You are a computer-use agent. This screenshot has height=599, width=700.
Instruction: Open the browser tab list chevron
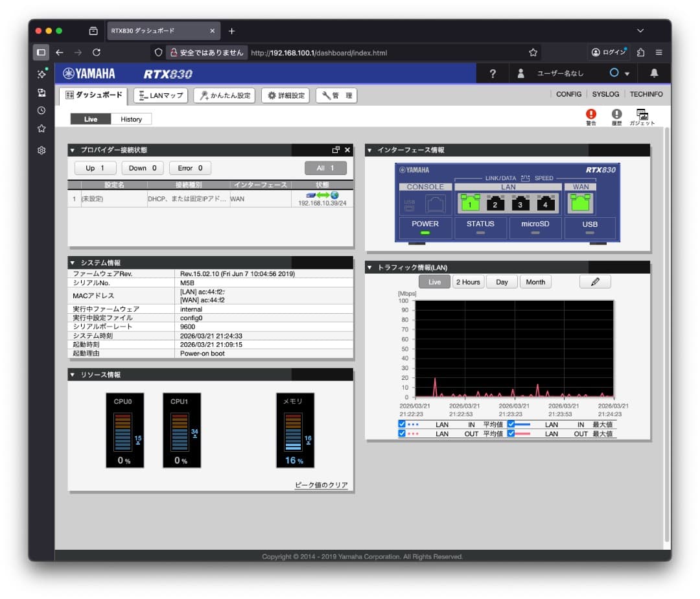[x=640, y=31]
